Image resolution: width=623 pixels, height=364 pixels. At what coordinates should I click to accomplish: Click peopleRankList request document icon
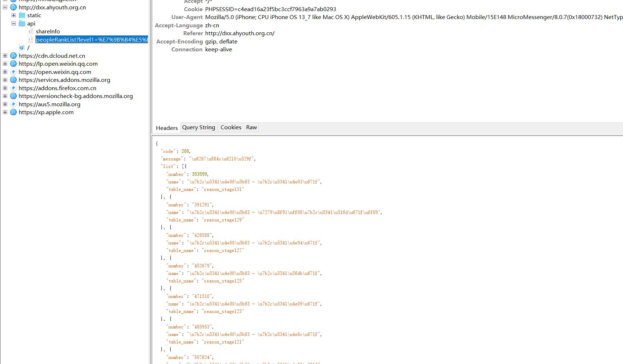tap(31, 39)
